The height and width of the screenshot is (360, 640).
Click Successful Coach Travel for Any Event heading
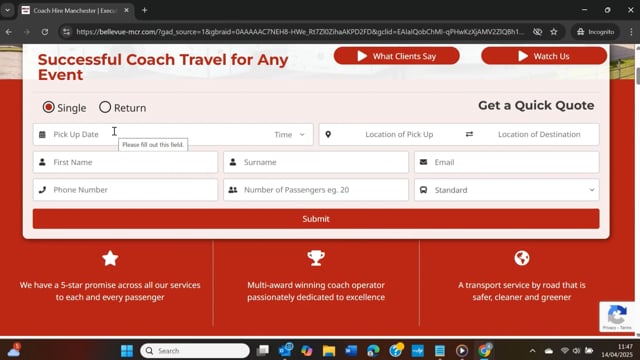click(x=163, y=67)
